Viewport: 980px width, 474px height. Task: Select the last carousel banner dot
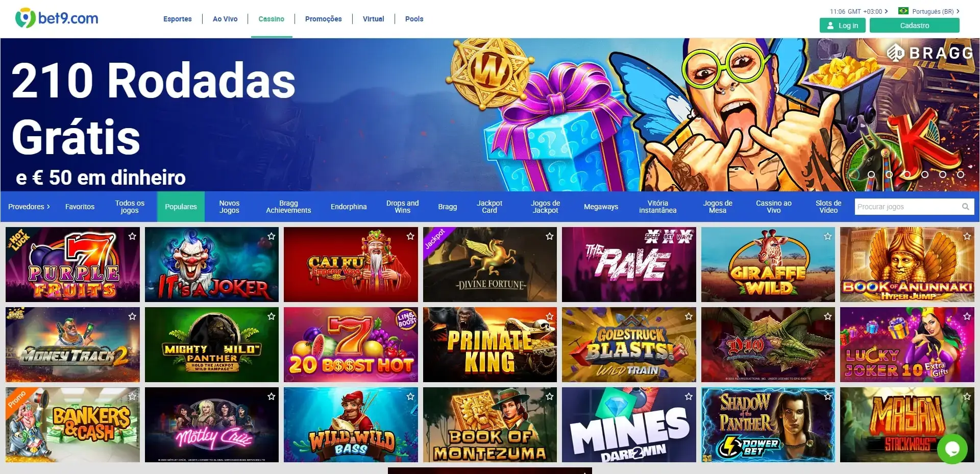961,174
